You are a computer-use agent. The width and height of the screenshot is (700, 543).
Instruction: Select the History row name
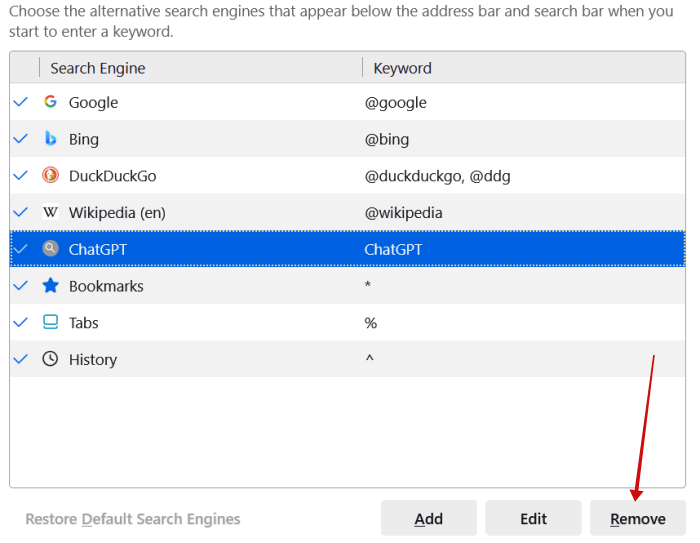[93, 359]
